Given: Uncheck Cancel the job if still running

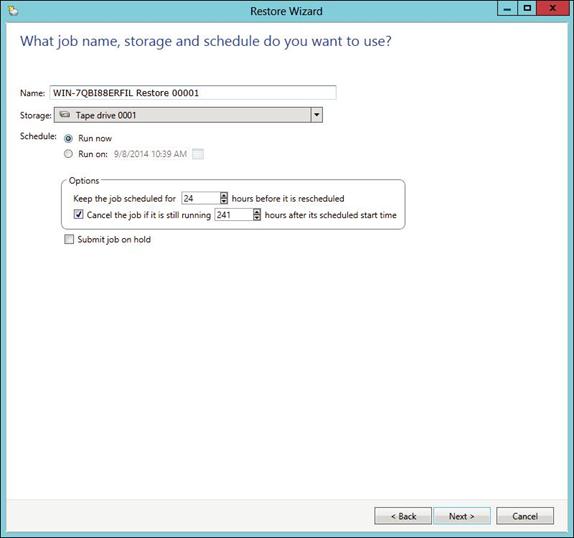Looking at the screenshot, I should [79, 214].
